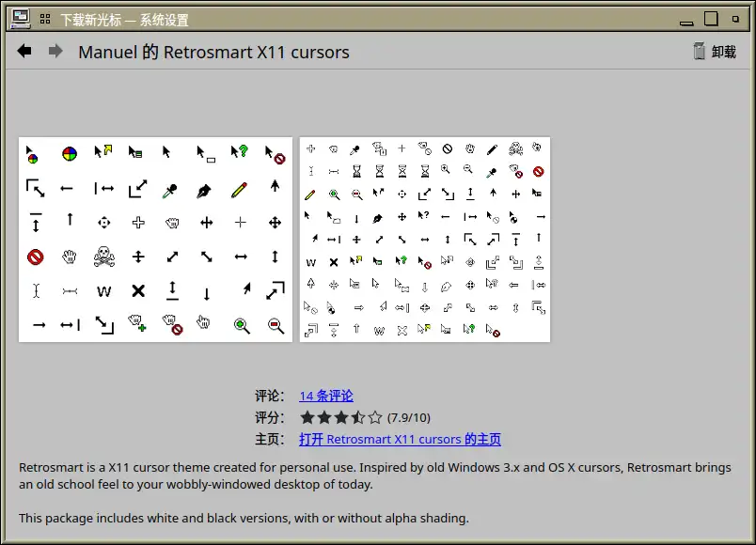Click the green question mark help cursor, left preview
This screenshot has height=545, width=756.
[x=240, y=152]
